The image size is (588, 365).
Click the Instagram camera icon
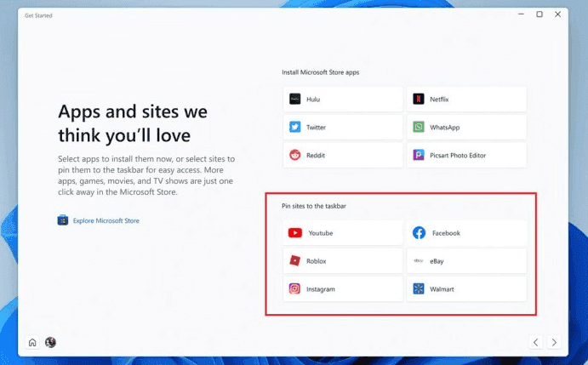294,288
